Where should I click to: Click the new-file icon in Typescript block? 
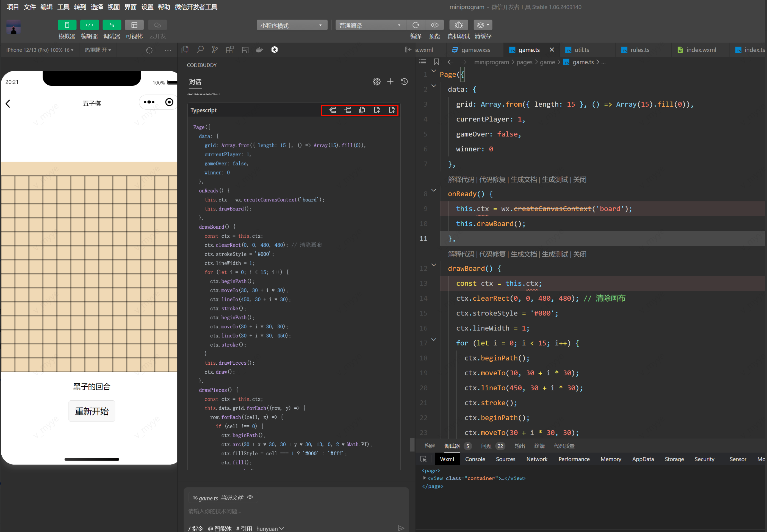point(377,110)
